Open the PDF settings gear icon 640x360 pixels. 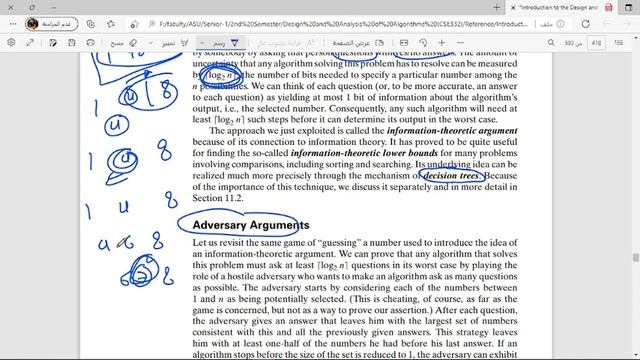11,42
